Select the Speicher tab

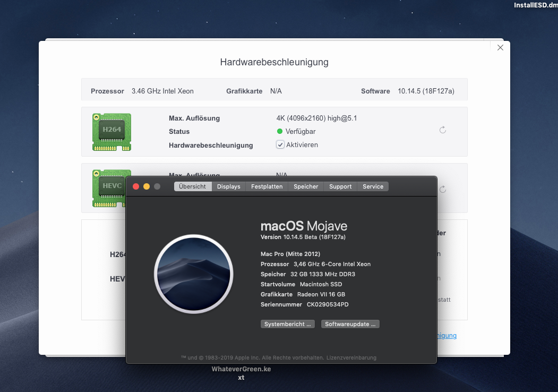(x=306, y=186)
